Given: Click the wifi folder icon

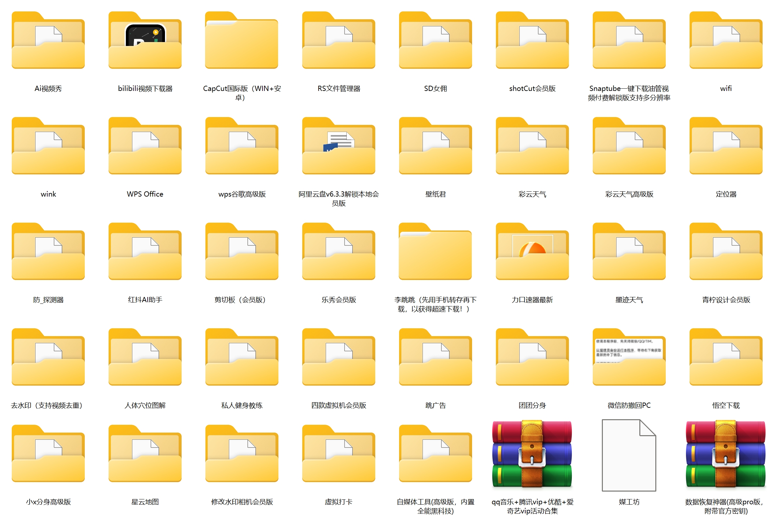Looking at the screenshot, I should tap(725, 41).
